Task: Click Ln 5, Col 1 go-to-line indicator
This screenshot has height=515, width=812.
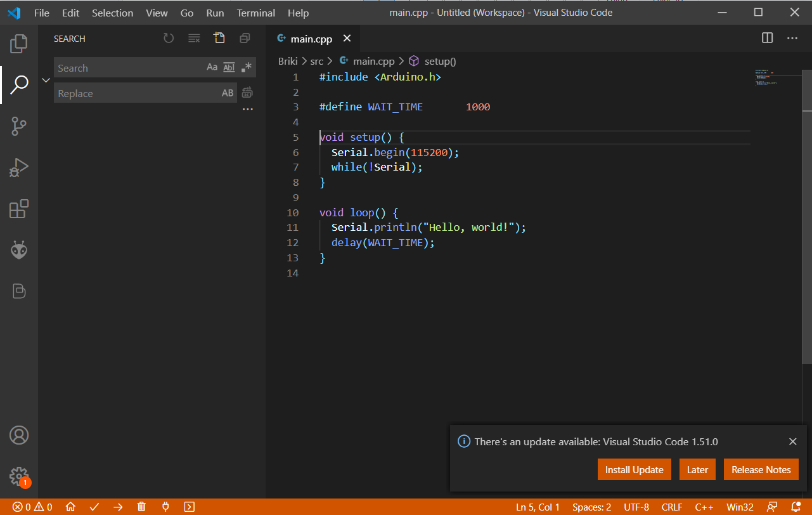Action: (538, 507)
